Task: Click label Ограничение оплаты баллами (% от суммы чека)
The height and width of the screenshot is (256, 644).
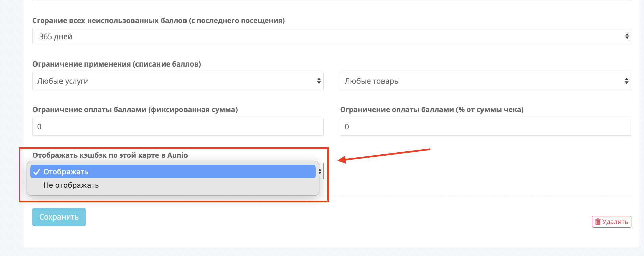Action: (x=432, y=110)
